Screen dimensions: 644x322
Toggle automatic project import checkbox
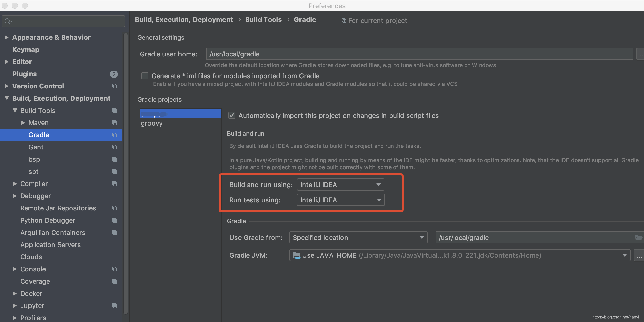232,116
